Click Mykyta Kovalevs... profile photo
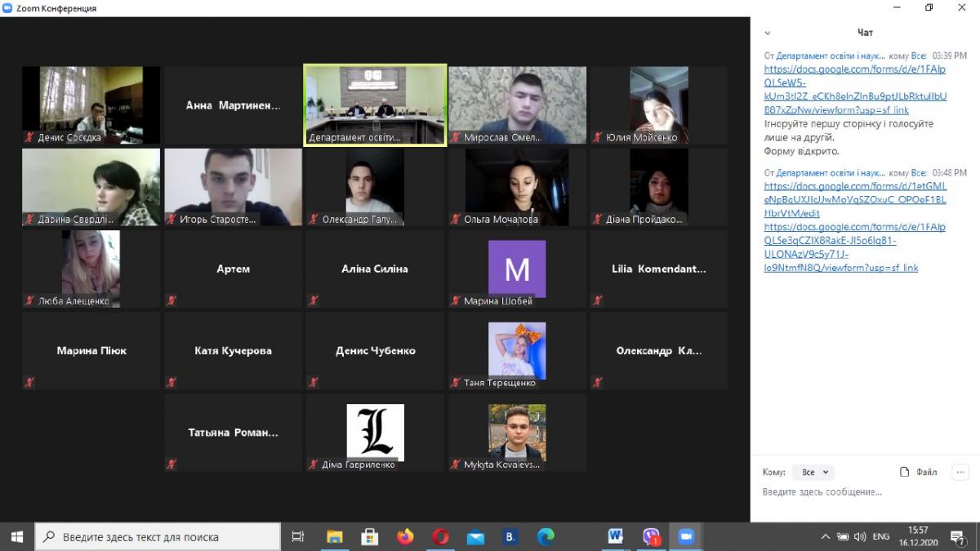 coord(517,432)
